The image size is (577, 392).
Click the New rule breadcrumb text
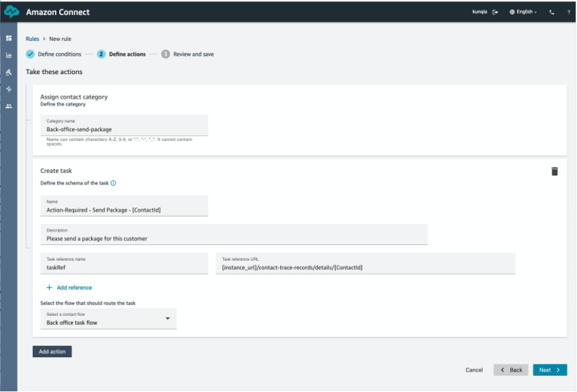(x=60, y=39)
